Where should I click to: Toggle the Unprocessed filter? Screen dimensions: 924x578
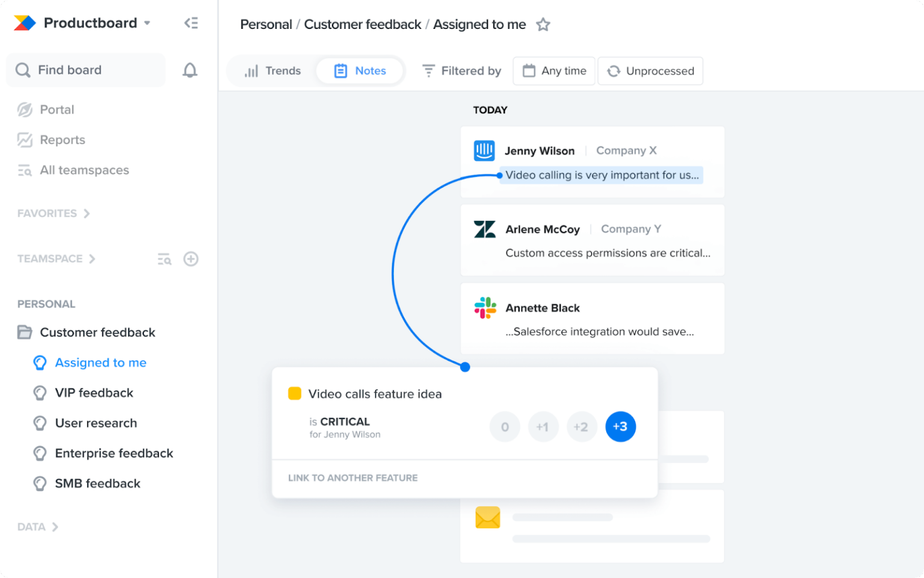650,70
